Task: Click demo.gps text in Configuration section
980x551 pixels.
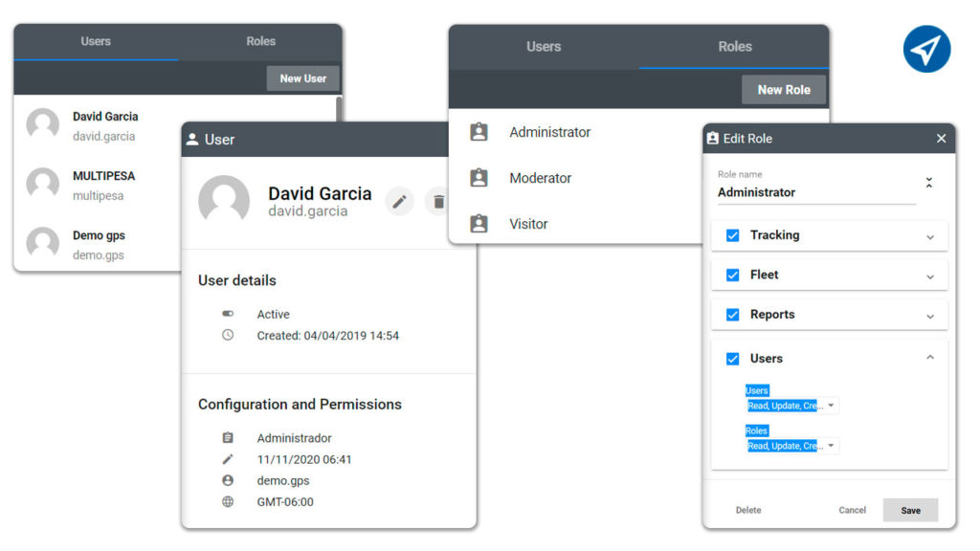Action: tap(283, 481)
